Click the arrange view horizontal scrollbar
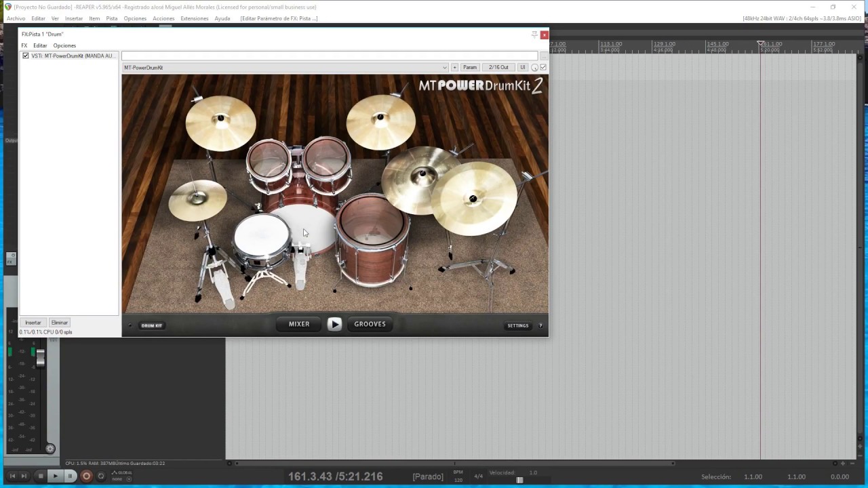The image size is (868, 488). pos(454,463)
